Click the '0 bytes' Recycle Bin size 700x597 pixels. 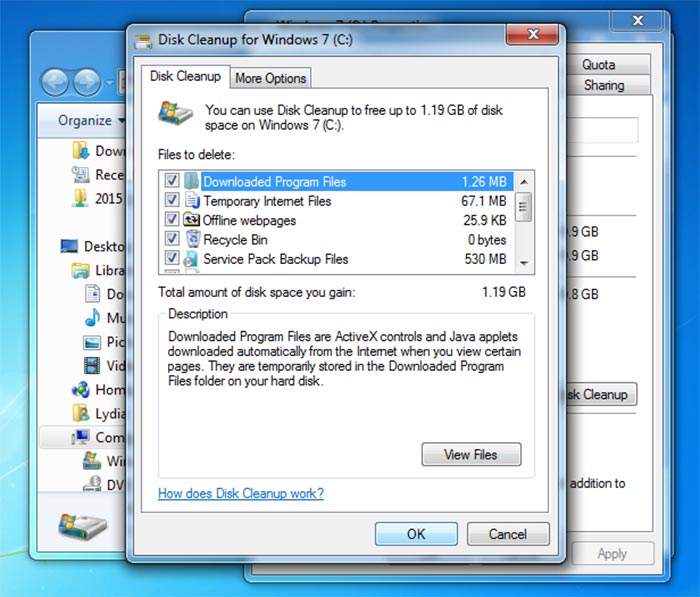pyautogui.click(x=487, y=240)
